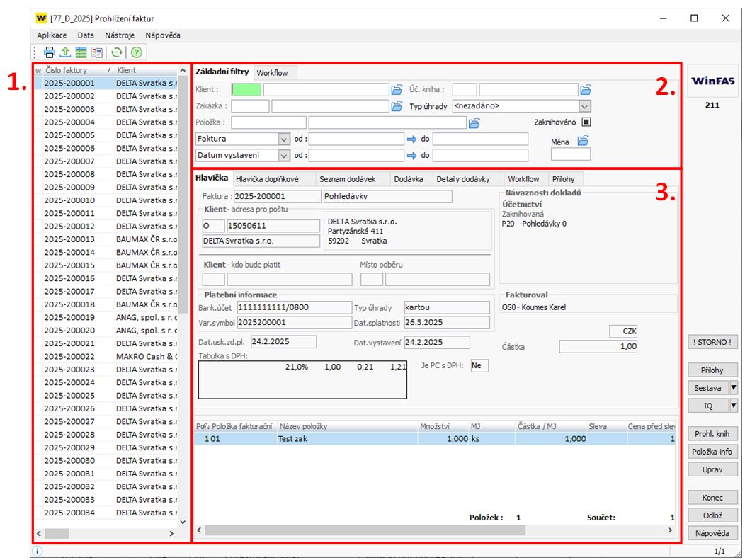Click the green table rows toolbar icon
The width and height of the screenshot is (745, 560).
point(81,52)
